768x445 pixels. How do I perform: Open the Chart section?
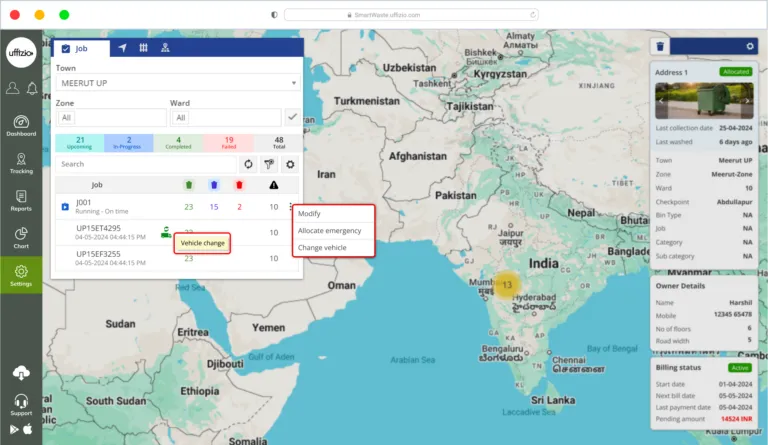click(x=20, y=237)
